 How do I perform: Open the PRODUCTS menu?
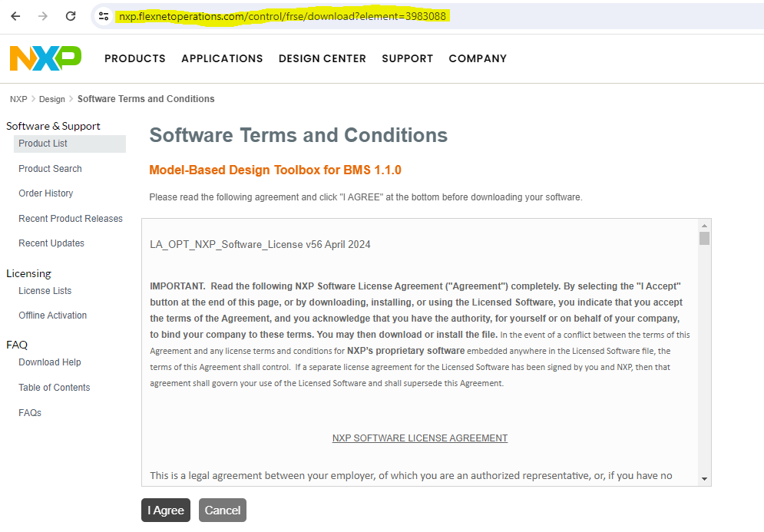[x=135, y=58]
